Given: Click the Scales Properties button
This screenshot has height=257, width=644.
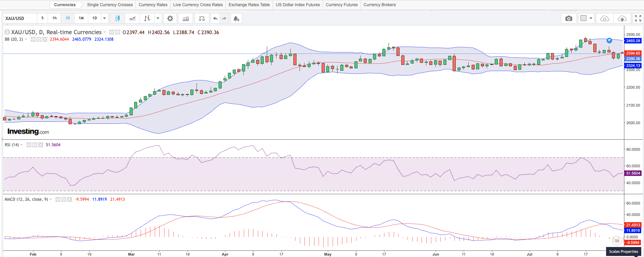Looking at the screenshot, I should pos(623,251).
